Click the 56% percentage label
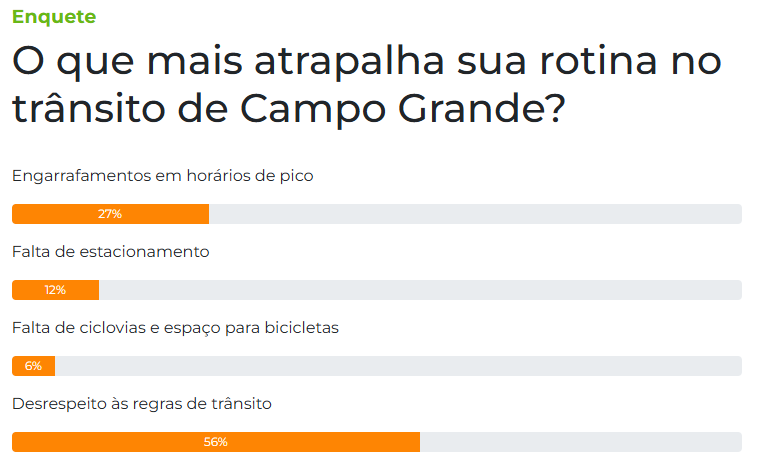 [x=216, y=442]
